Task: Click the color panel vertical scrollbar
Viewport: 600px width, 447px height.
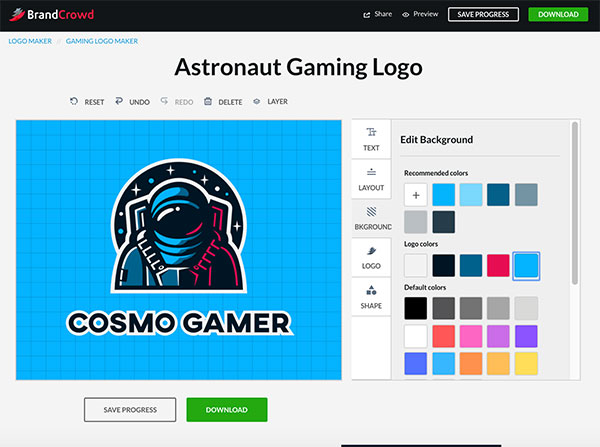Action: pos(574,203)
